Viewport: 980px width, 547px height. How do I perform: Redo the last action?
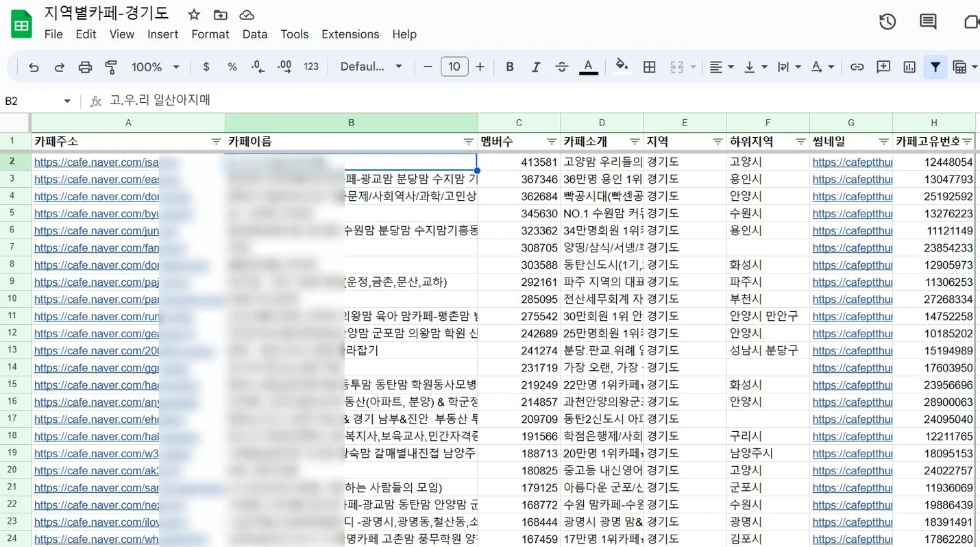pos(60,67)
